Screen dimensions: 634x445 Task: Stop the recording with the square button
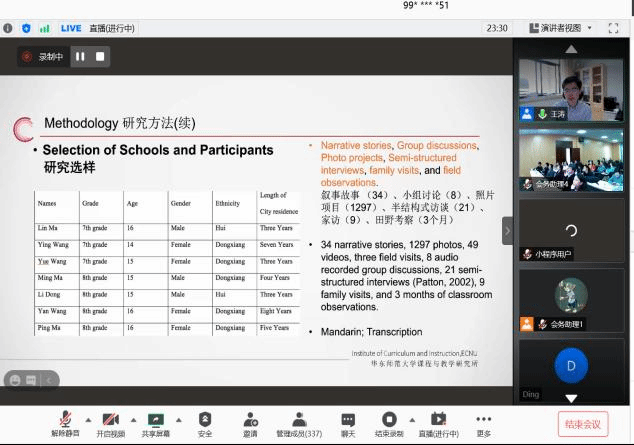(100, 57)
